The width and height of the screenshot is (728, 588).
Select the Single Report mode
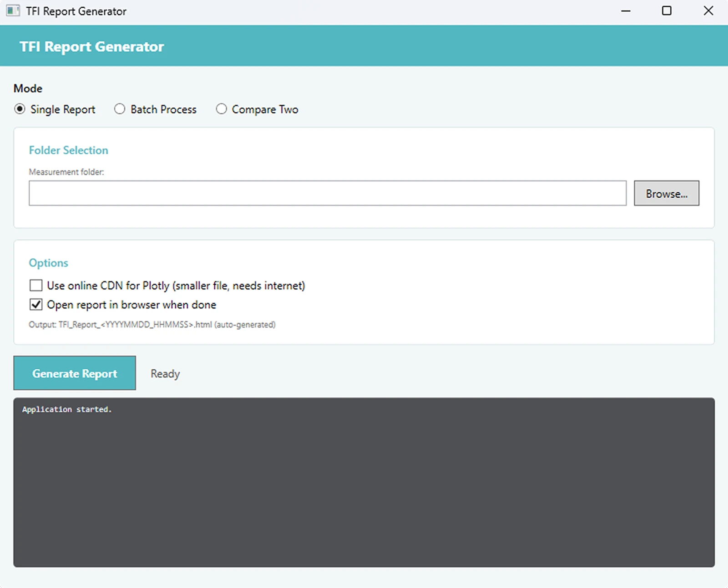tap(55, 109)
